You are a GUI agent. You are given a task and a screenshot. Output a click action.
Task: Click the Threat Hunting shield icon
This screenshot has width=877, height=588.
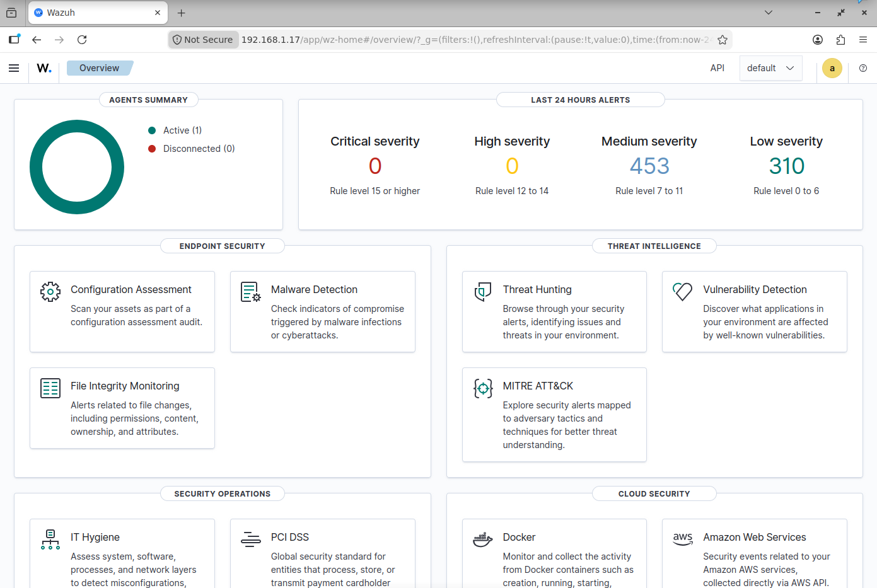pos(483,292)
